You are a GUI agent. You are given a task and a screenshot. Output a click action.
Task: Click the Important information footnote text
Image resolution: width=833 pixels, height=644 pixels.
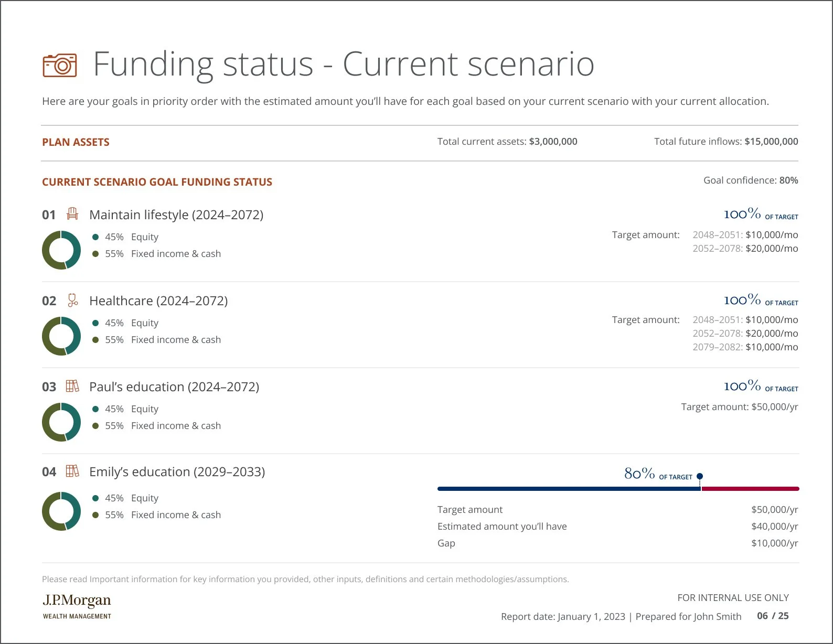click(x=305, y=579)
